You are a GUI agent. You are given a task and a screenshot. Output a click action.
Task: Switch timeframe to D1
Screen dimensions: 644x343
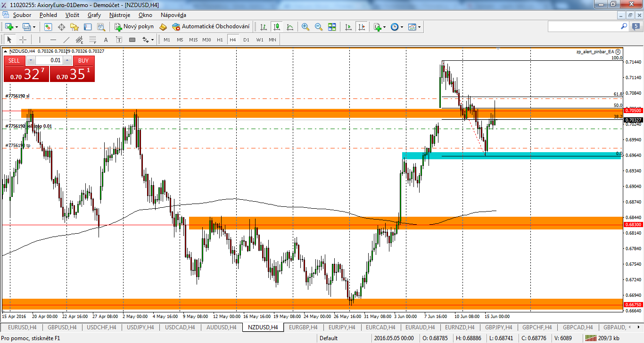246,40
